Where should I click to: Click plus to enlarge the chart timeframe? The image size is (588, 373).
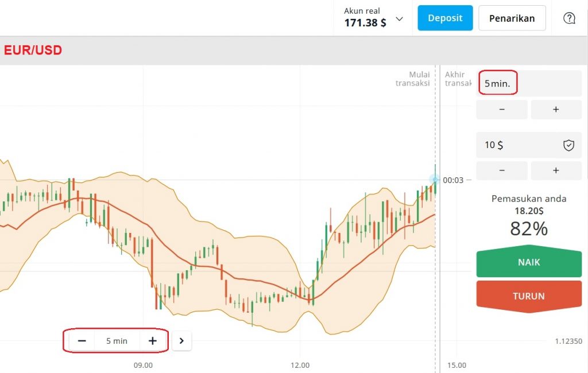(153, 340)
